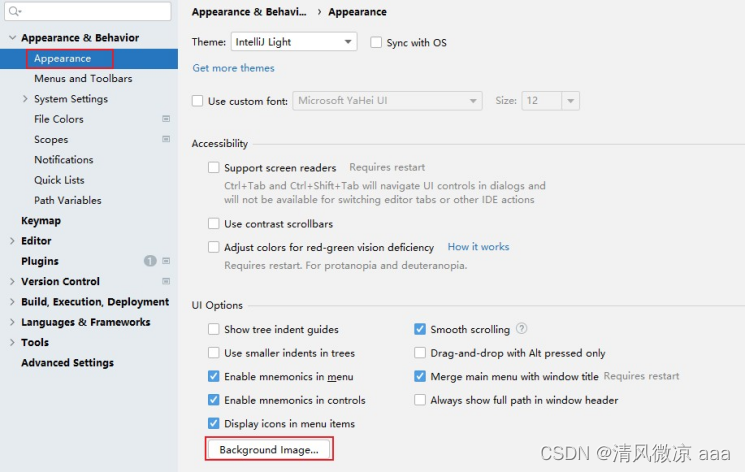This screenshot has width=745, height=472.
Task: Click Appearance & Behavi... in the breadcrumb
Action: pyautogui.click(x=249, y=12)
